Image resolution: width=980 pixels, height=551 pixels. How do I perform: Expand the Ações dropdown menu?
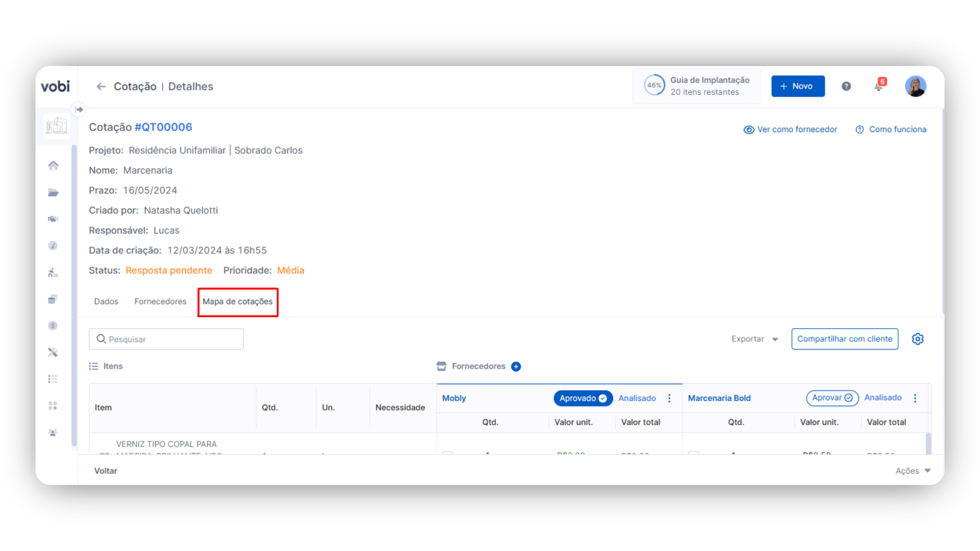[913, 471]
